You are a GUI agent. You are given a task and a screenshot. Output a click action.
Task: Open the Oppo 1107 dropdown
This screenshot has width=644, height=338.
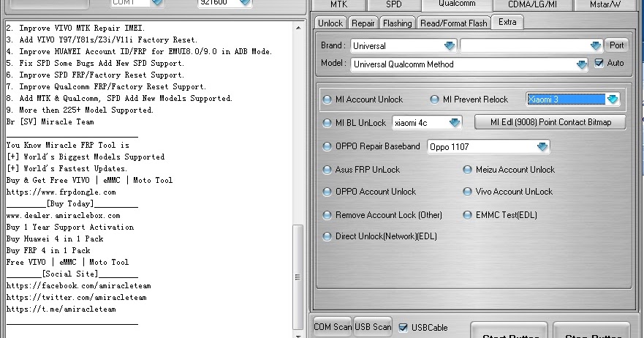pos(542,147)
